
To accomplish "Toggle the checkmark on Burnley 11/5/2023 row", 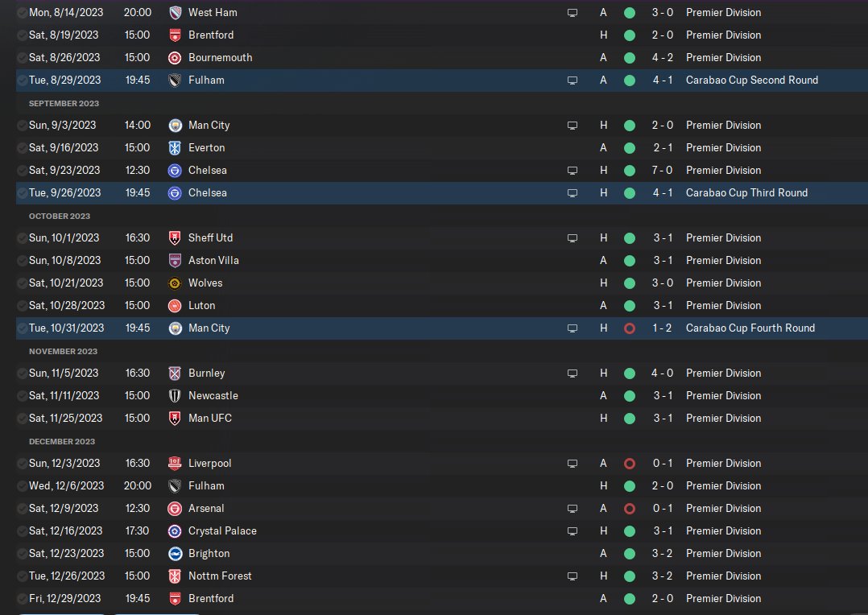I will click(x=23, y=373).
